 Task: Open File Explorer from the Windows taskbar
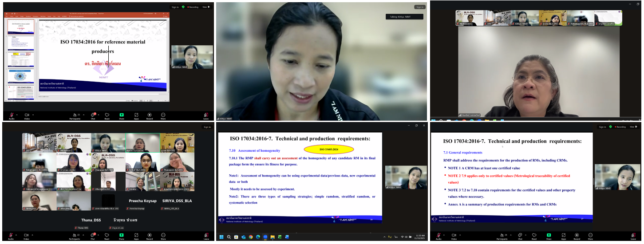(272, 237)
